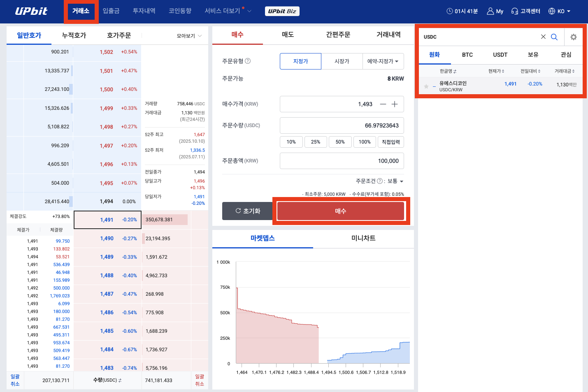The width and height of the screenshot is (588, 392).
Task: Select current price 1,491 orderbook row
Action: pyautogui.click(x=108, y=220)
